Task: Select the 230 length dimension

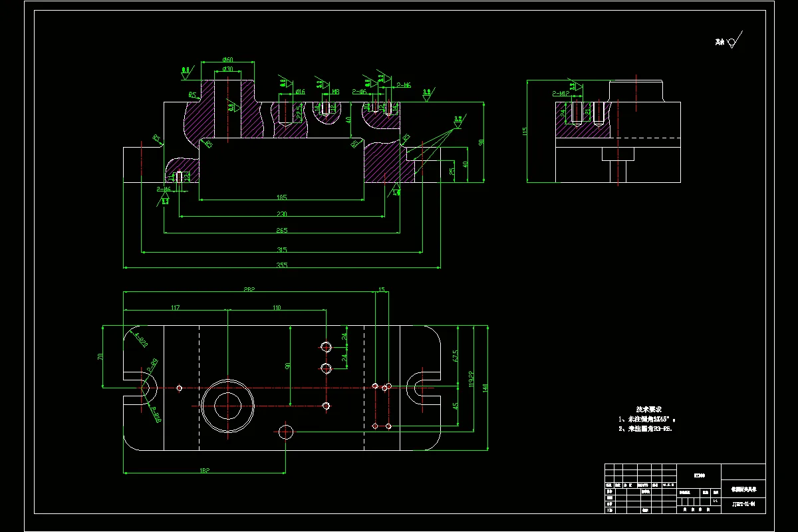Action: point(282,213)
